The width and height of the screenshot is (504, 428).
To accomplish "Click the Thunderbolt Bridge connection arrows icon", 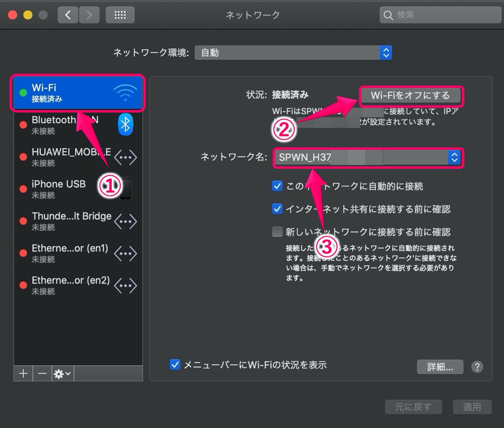I will click(x=126, y=221).
